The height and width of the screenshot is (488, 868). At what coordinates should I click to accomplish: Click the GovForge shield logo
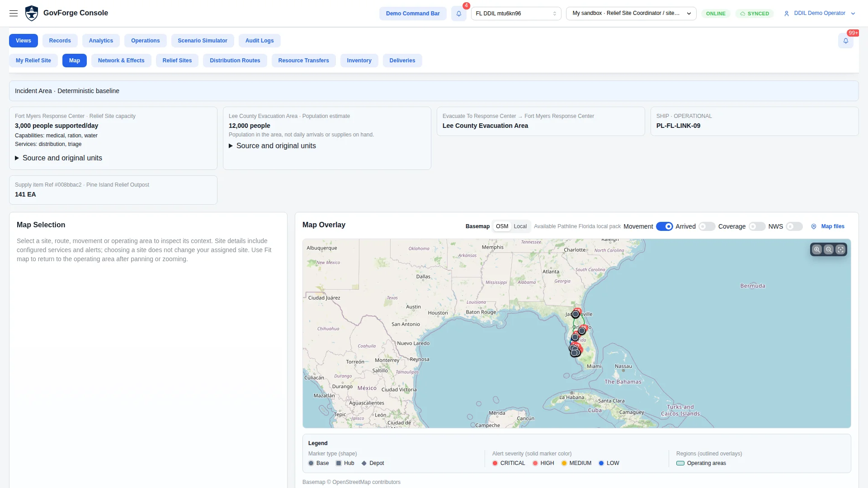point(32,13)
